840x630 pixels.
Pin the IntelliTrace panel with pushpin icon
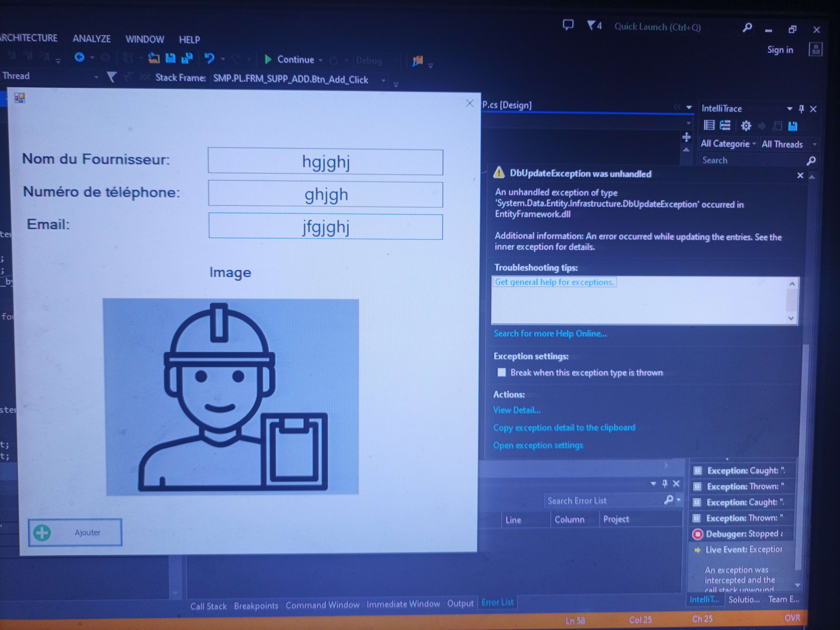coord(801,109)
